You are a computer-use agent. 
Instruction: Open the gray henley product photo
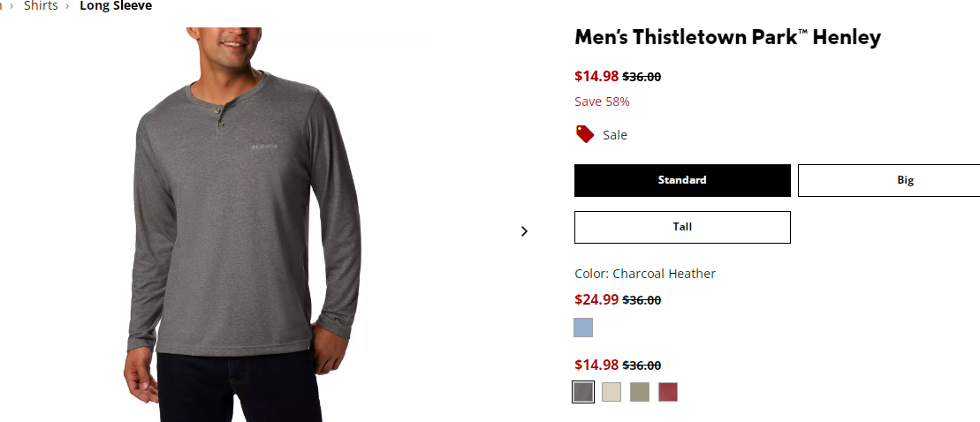(244, 225)
